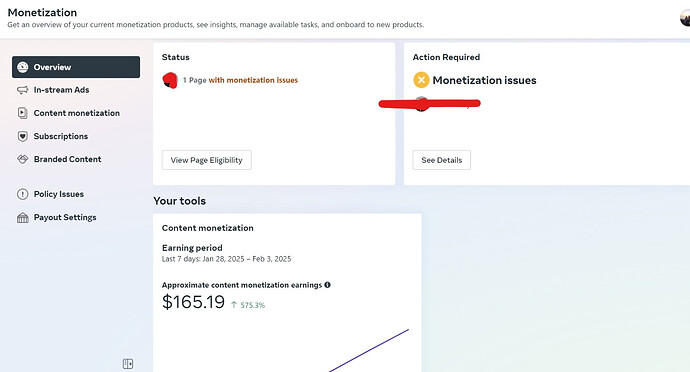690x372 pixels.
Task: Go to Content monetization in sidebar
Action: 77,113
